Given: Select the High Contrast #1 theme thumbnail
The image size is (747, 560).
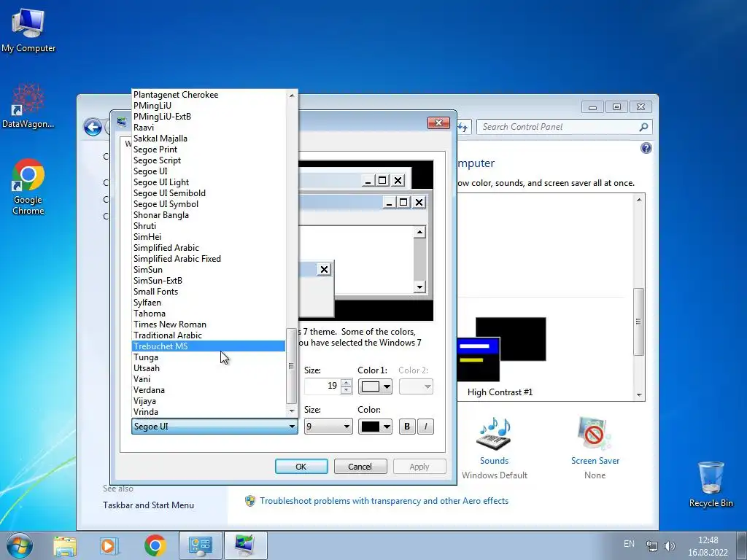Looking at the screenshot, I should coord(500,349).
